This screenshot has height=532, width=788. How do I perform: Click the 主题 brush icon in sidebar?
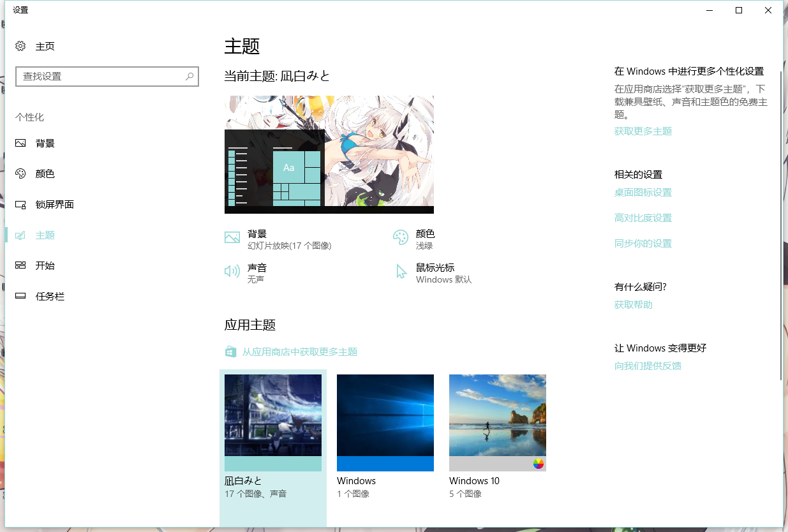[x=20, y=235]
